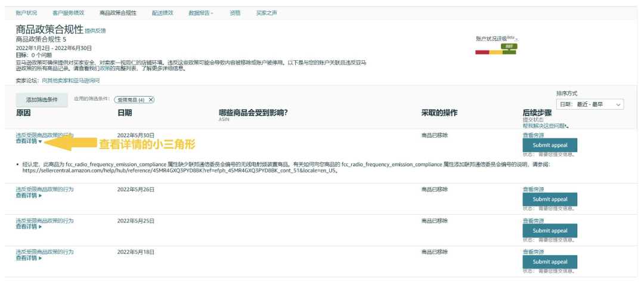Click 查看房源 link for May 26 row

[532, 190]
